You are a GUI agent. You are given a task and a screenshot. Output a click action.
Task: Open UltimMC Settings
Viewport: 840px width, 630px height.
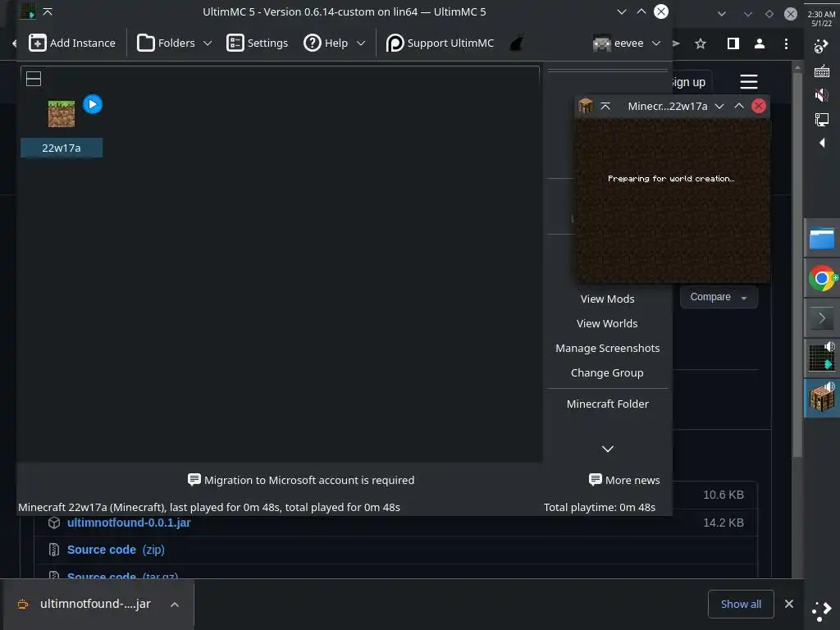(257, 43)
